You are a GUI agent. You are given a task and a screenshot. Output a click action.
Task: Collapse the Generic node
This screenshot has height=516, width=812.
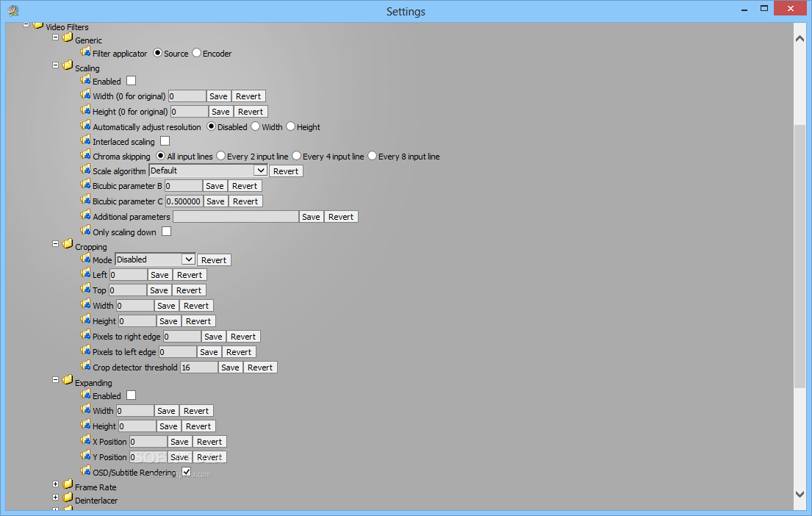55,37
